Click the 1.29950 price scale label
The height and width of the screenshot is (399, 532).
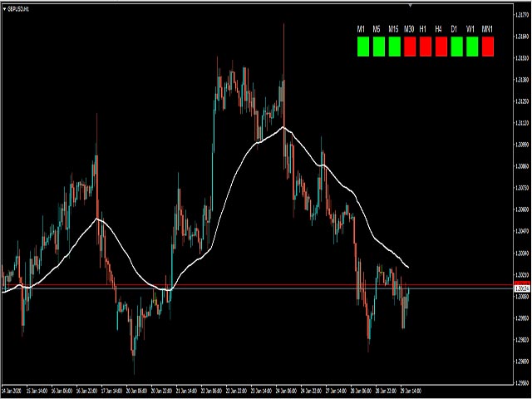[x=522, y=318]
